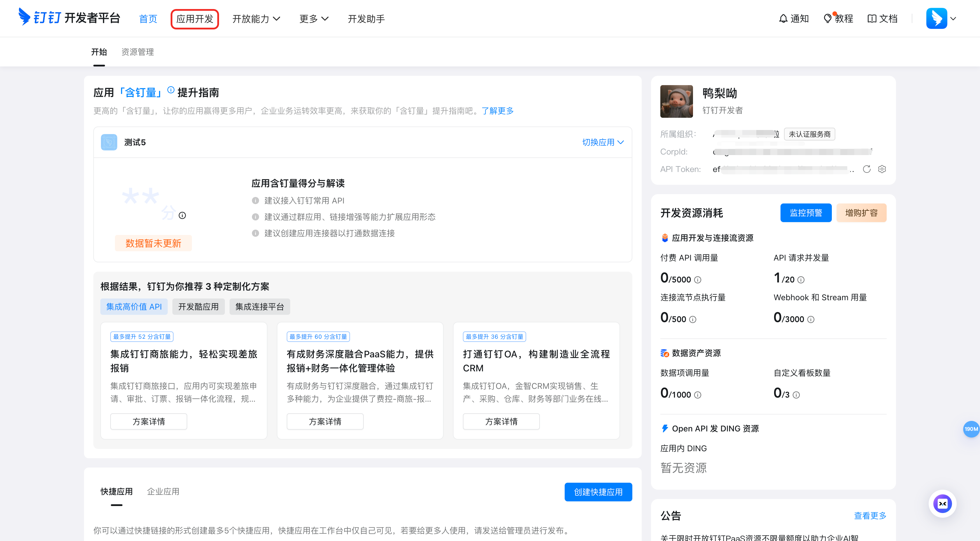Click the DingTalk developer platform logo

69,17
